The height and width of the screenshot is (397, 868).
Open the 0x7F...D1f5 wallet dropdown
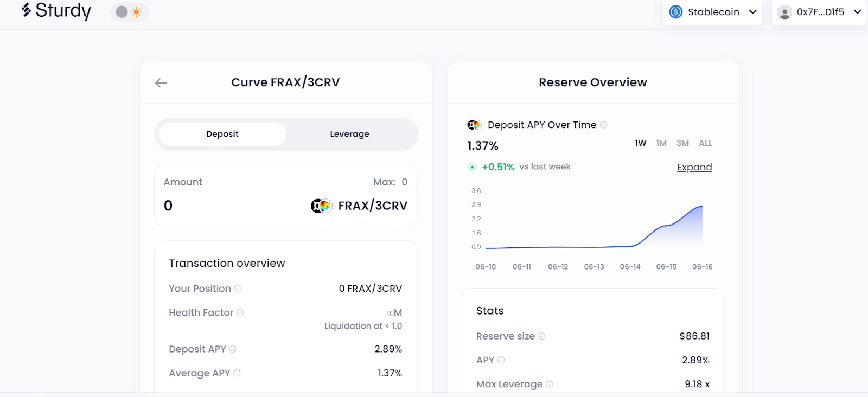(819, 12)
